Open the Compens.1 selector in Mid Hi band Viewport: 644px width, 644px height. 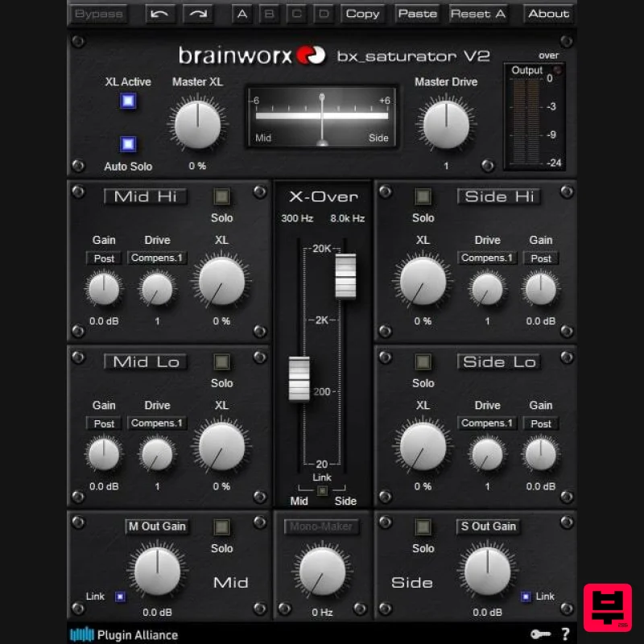click(157, 258)
